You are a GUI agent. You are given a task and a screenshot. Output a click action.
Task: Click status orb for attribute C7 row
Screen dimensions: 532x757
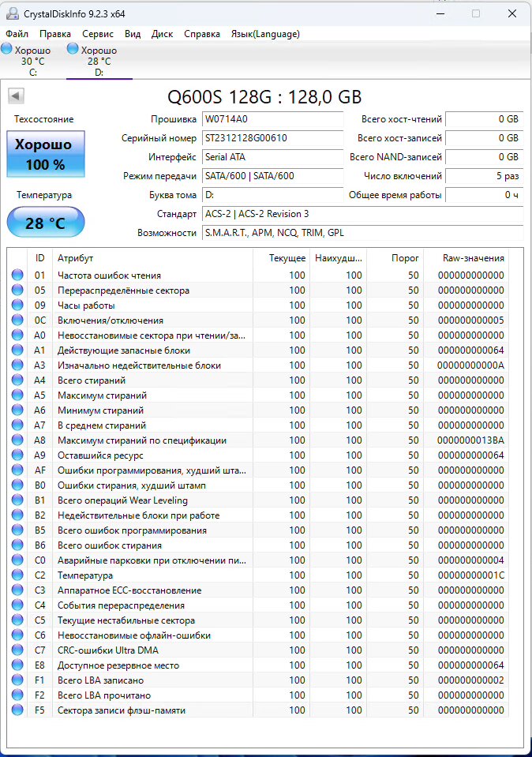[17, 650]
